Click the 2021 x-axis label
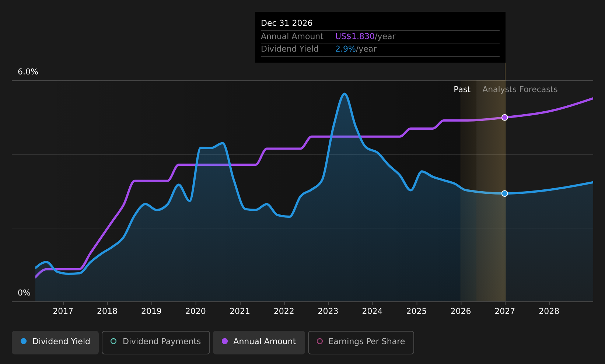 pyautogui.click(x=240, y=311)
